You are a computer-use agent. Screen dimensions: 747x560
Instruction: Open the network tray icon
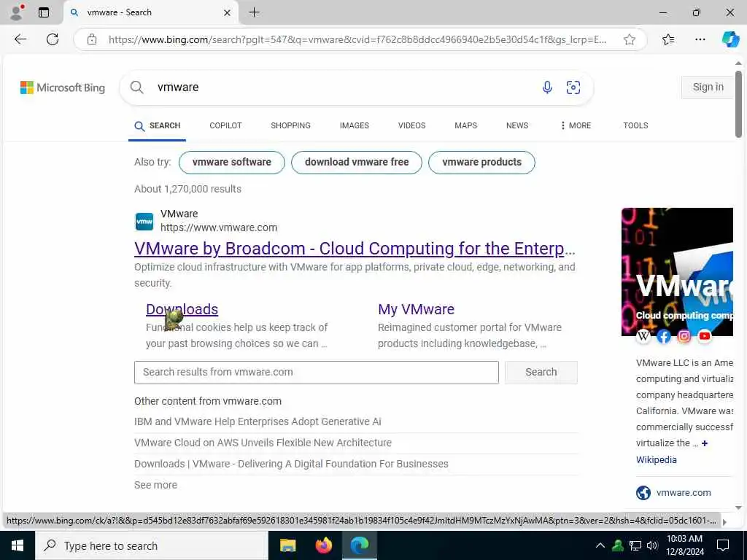point(635,545)
